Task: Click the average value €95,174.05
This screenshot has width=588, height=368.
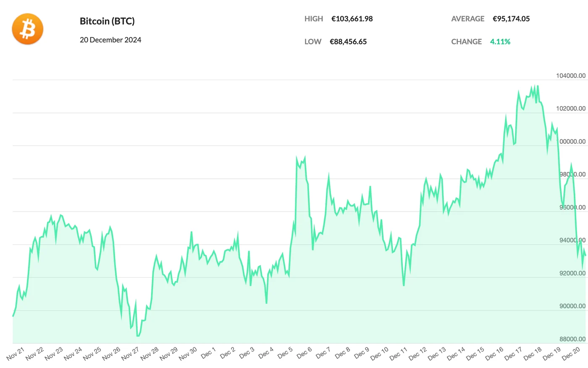Action: click(x=511, y=19)
